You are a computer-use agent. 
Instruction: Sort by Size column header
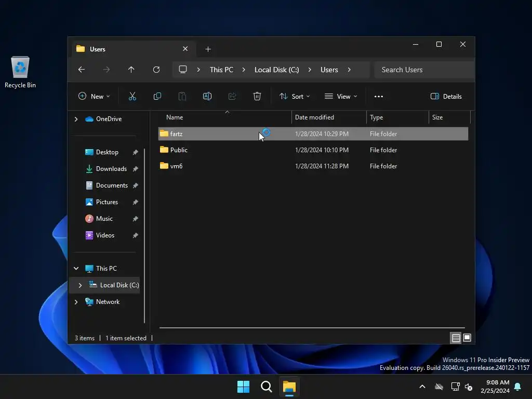click(x=449, y=117)
